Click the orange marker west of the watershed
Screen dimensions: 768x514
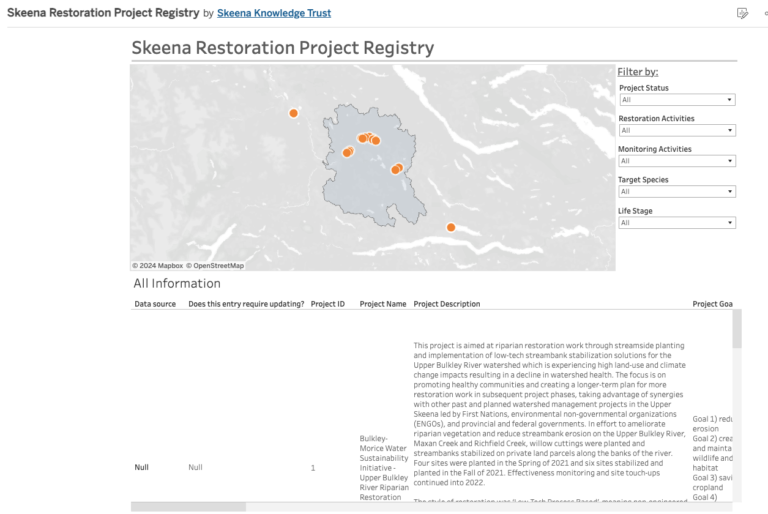[293, 113]
